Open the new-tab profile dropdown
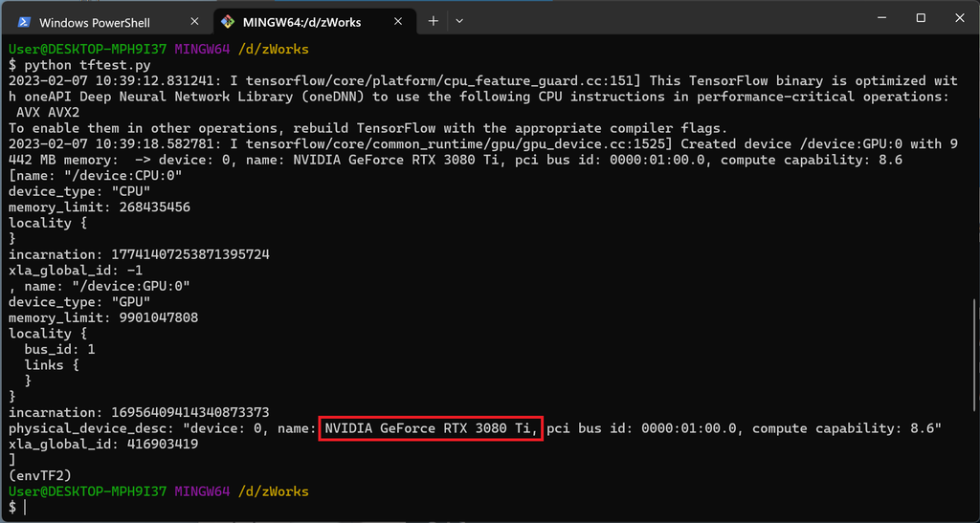Screen dimensions: 980x523 (x=459, y=21)
